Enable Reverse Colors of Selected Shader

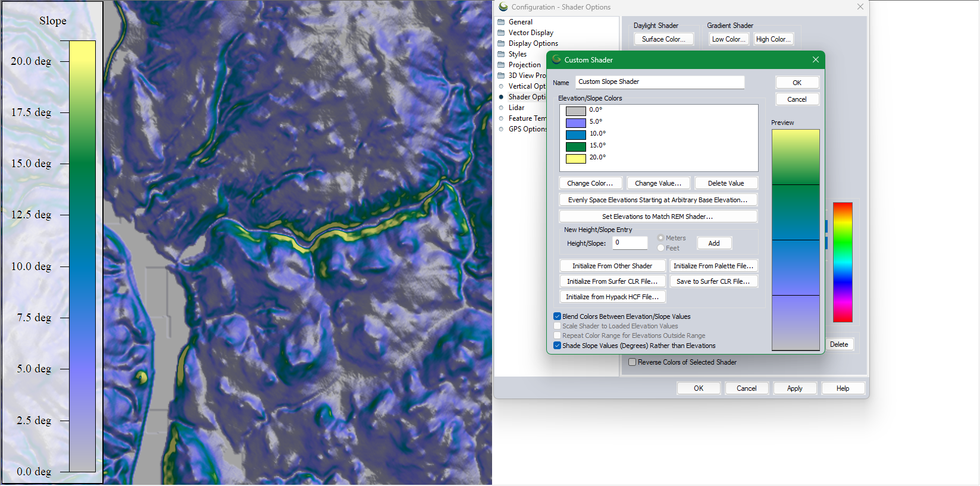633,362
